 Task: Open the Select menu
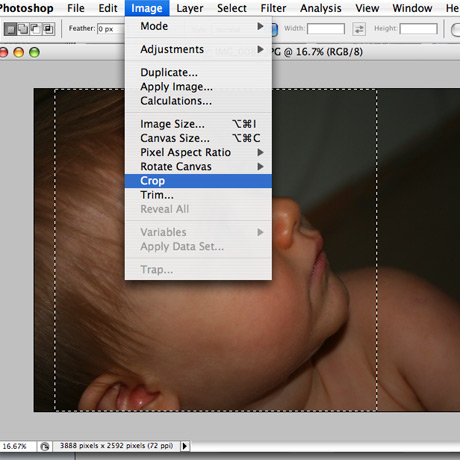[x=232, y=8]
